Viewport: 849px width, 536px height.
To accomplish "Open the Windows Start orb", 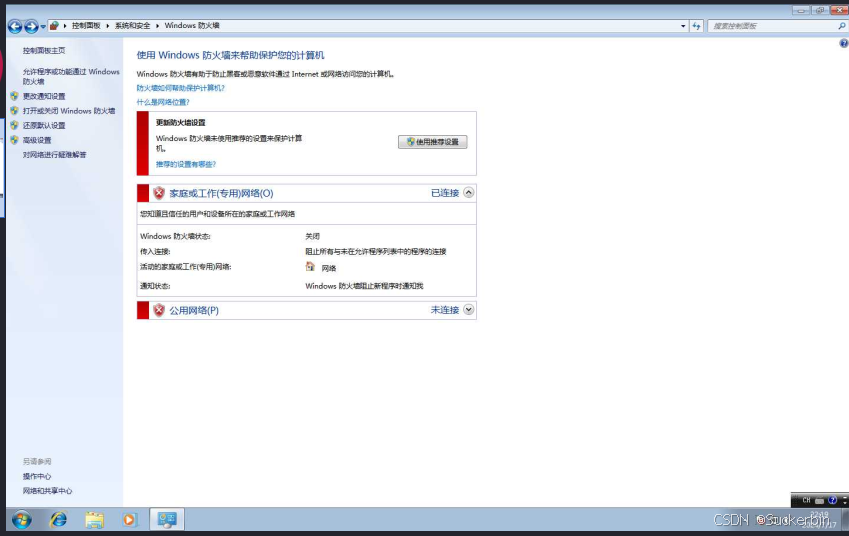I will point(22,520).
